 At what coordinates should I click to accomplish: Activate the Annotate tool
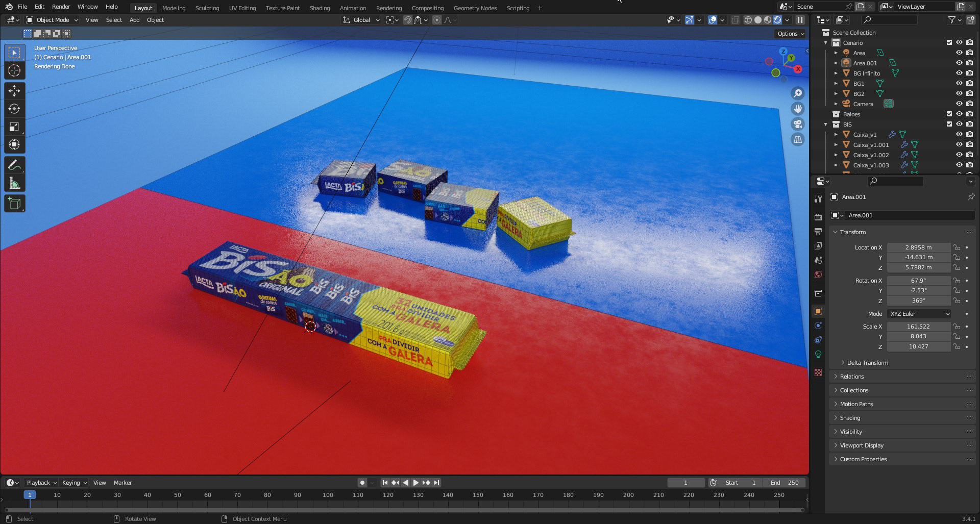(x=14, y=165)
